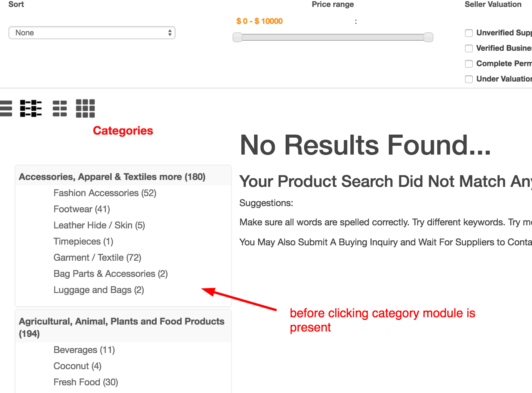This screenshot has width=532, height=393.
Task: Check the Complete Permit checkbox
Action: 469,64
